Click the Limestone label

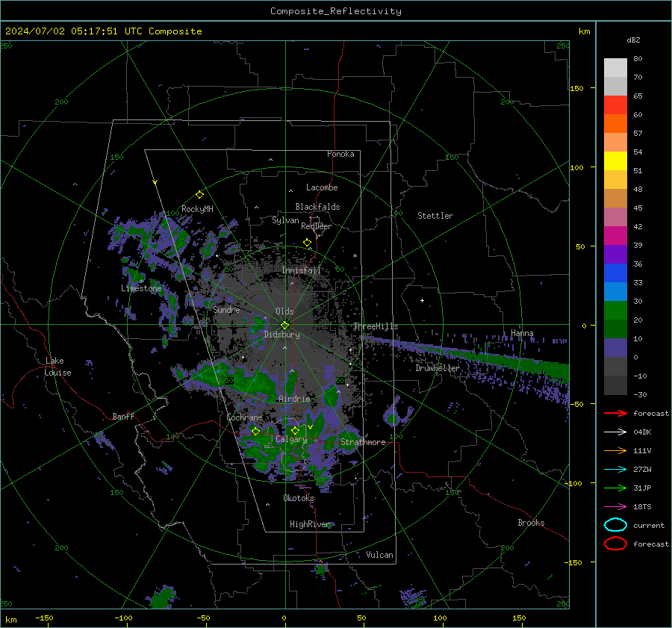141,288
